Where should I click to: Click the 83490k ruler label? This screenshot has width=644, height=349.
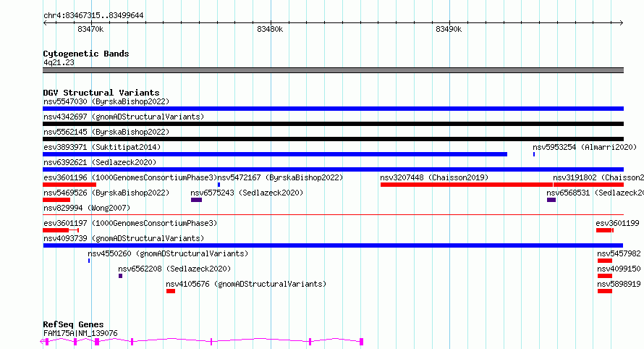click(x=449, y=29)
